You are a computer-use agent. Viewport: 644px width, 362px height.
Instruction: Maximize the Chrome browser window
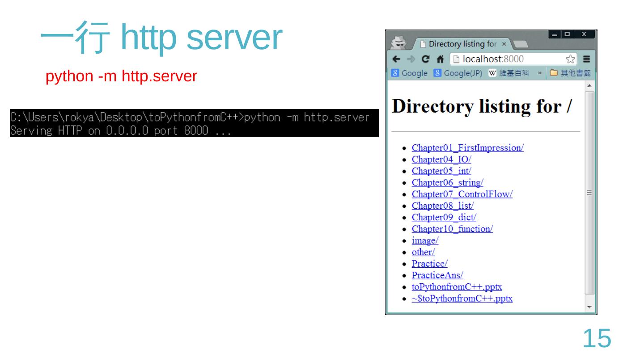[567, 34]
